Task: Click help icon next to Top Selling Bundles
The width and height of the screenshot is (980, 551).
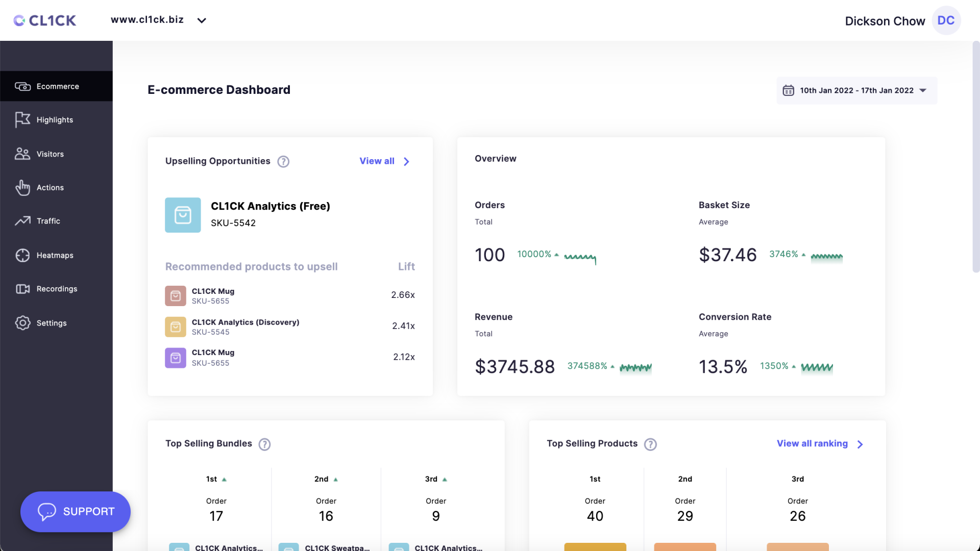Action: pos(264,444)
